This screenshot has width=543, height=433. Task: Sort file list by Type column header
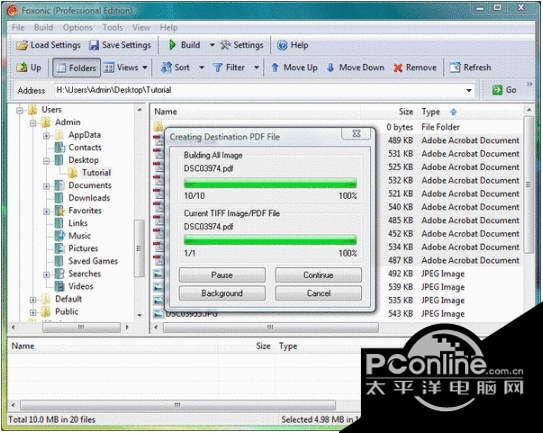[431, 112]
